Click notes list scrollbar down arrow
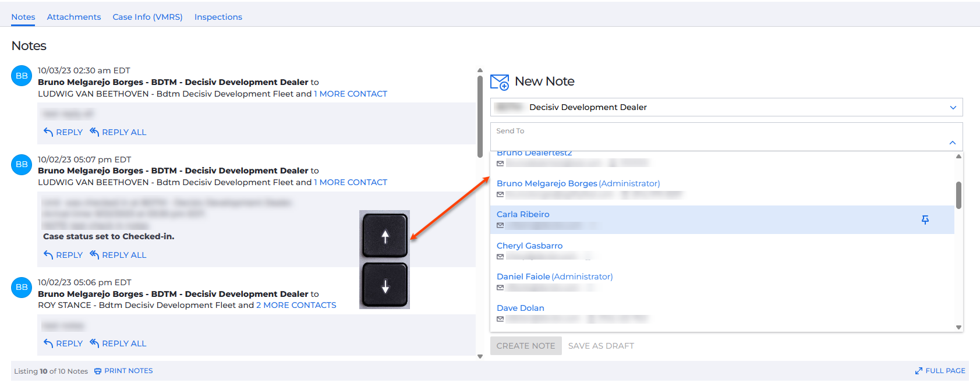The image size is (980, 390). (x=480, y=356)
